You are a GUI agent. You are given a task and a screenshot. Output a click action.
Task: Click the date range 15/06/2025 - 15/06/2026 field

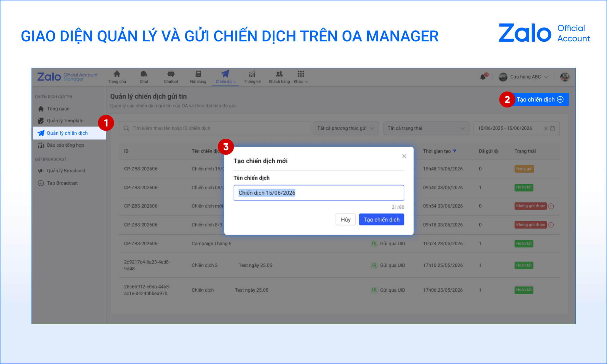click(x=516, y=128)
